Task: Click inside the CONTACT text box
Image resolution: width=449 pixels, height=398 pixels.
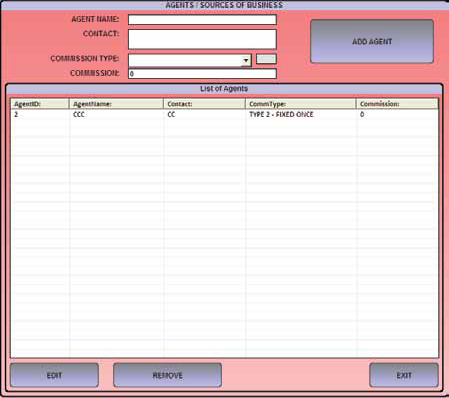Action: pos(202,39)
